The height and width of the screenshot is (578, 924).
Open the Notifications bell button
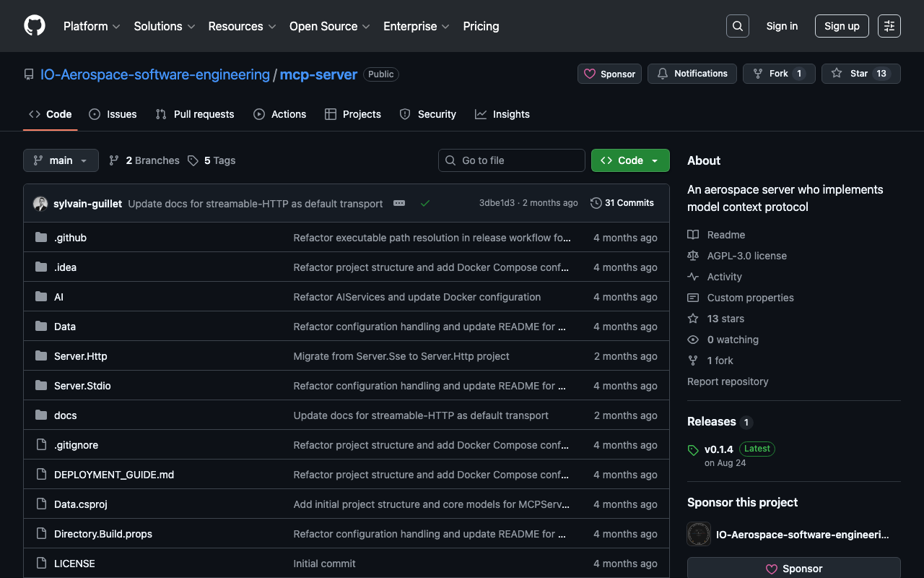click(x=692, y=74)
